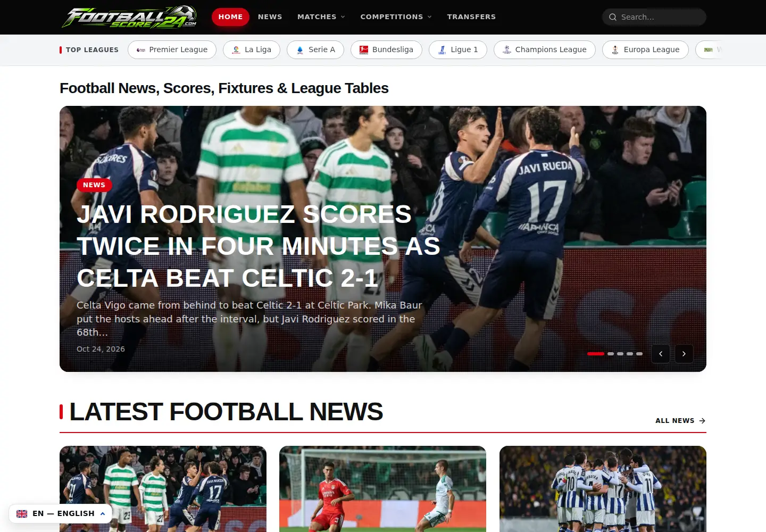Select the third carousel slide indicator

point(620,354)
